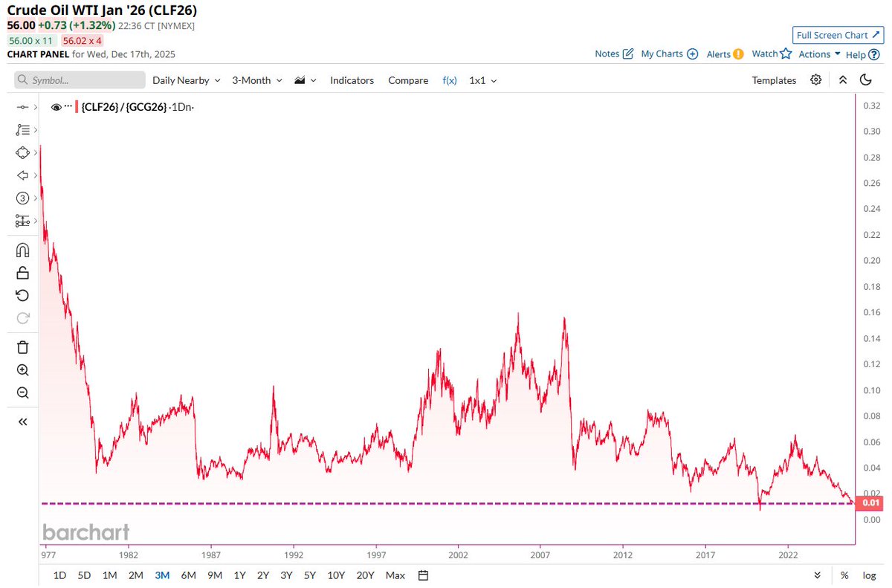Select the arrow callout tool

click(22, 175)
